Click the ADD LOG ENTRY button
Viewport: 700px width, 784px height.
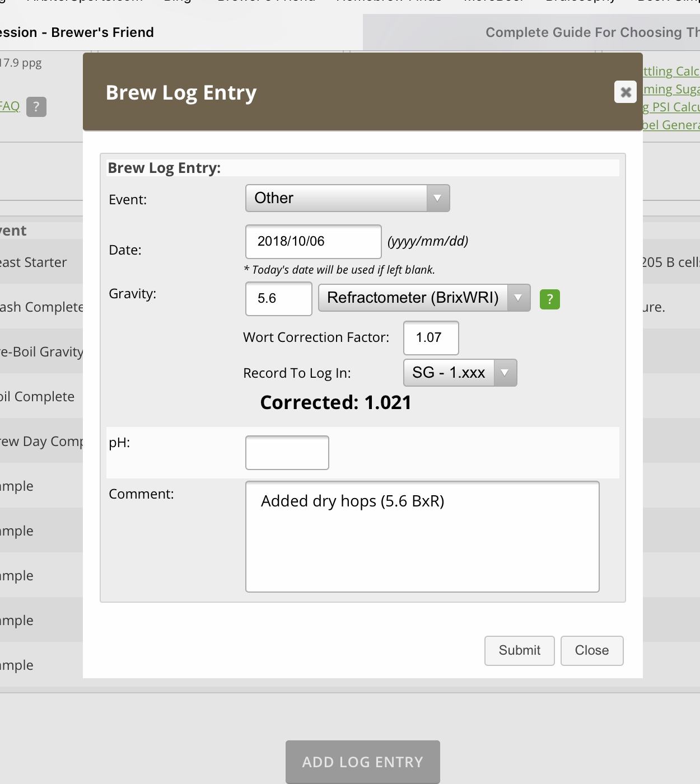click(x=362, y=762)
